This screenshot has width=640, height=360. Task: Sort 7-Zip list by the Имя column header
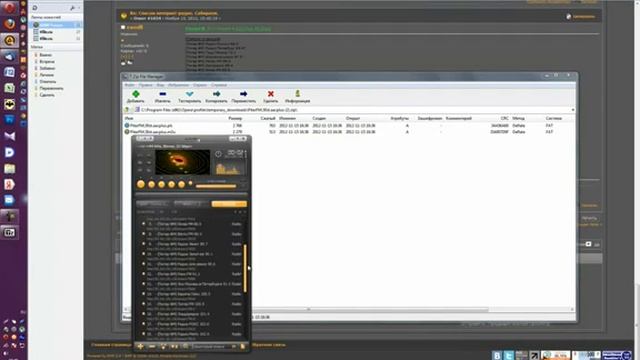[129, 118]
